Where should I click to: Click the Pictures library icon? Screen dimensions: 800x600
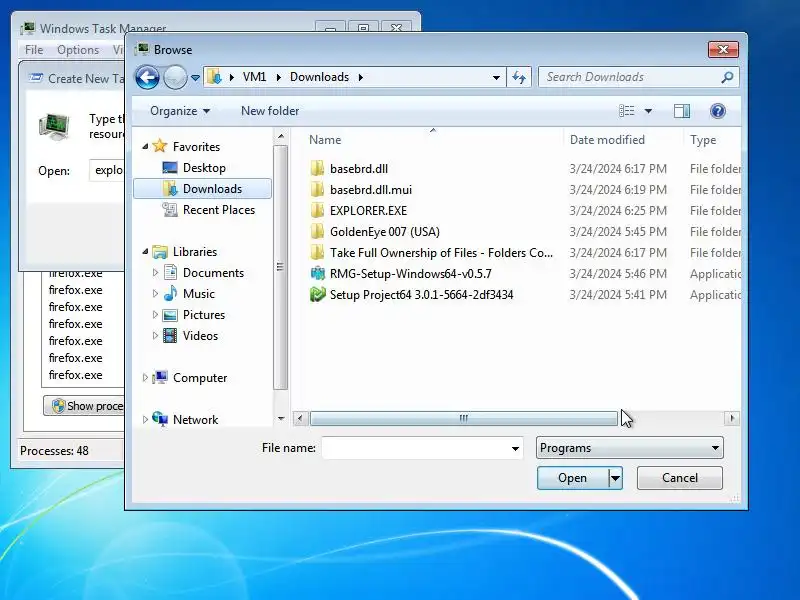[170, 315]
